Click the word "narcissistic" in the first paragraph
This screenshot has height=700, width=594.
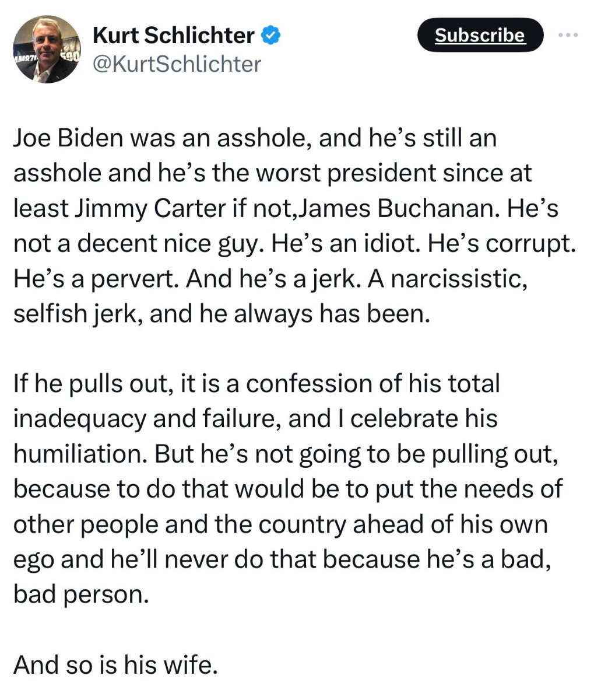[x=459, y=279]
